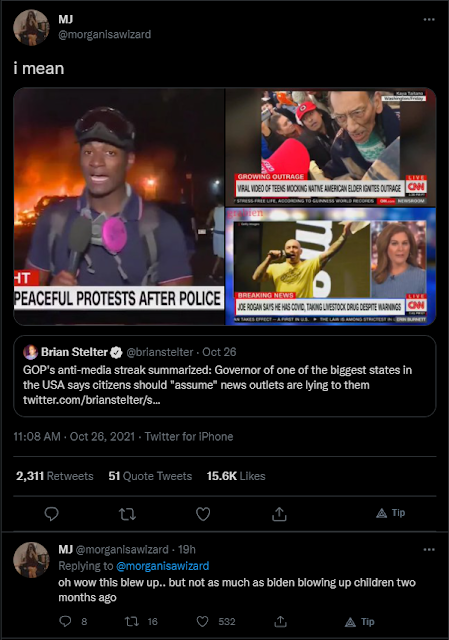Open the @morganisawizard mention link

162,566
